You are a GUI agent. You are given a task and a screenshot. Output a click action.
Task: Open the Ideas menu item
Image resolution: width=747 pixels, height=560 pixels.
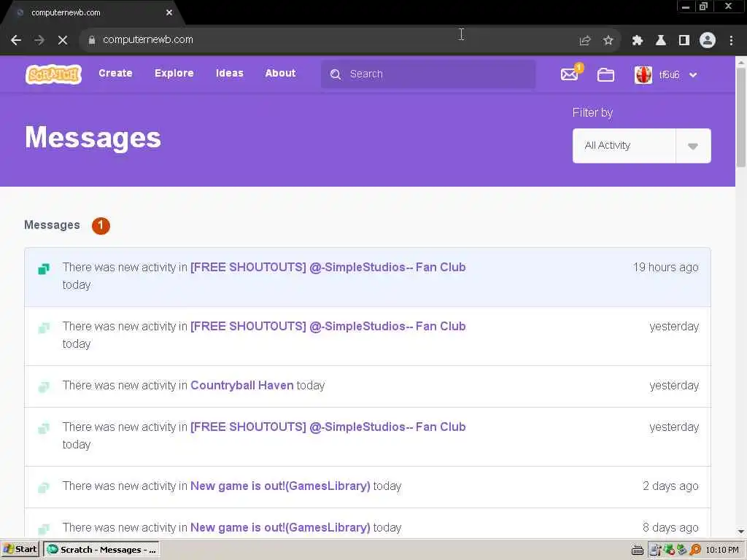(229, 74)
